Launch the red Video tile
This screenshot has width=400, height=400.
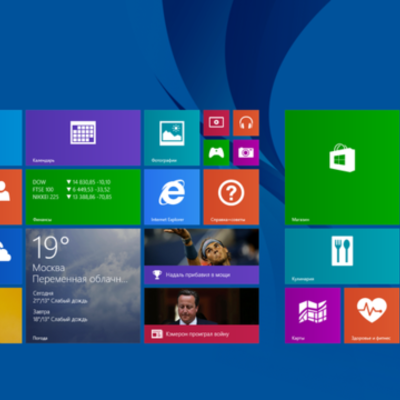coord(216,123)
